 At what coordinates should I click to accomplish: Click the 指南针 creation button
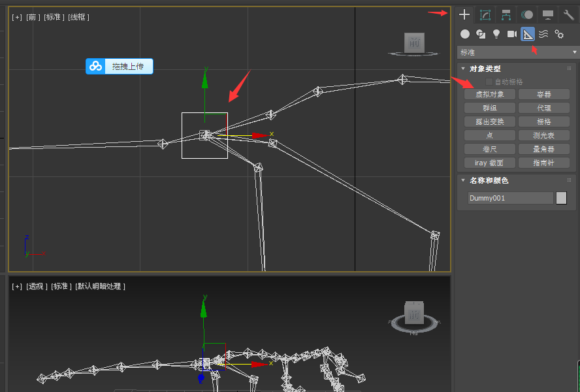coord(544,162)
